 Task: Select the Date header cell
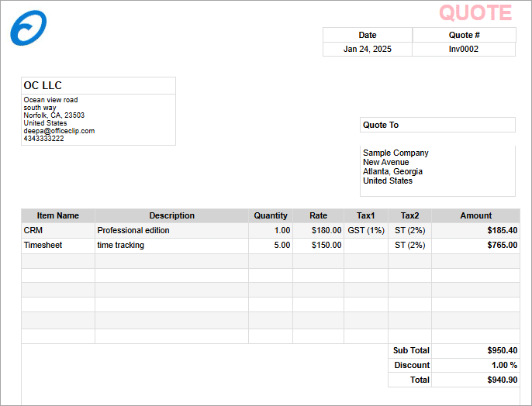tap(368, 35)
